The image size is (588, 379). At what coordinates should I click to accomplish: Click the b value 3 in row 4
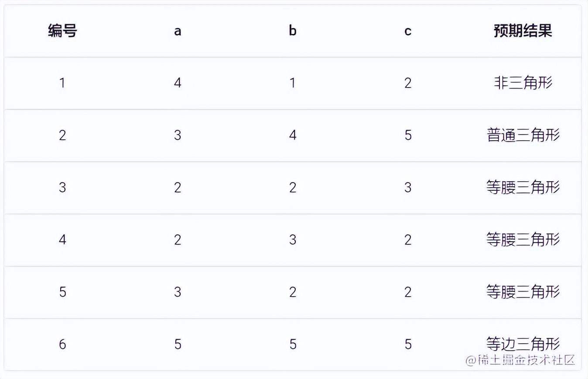pyautogui.click(x=293, y=240)
